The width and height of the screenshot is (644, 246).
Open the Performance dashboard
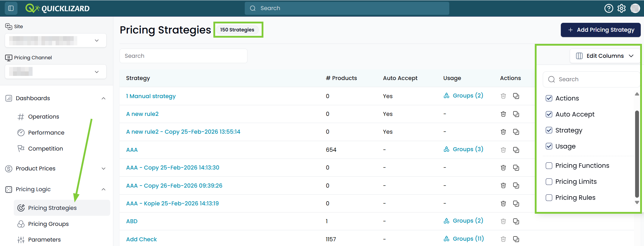pos(46,133)
